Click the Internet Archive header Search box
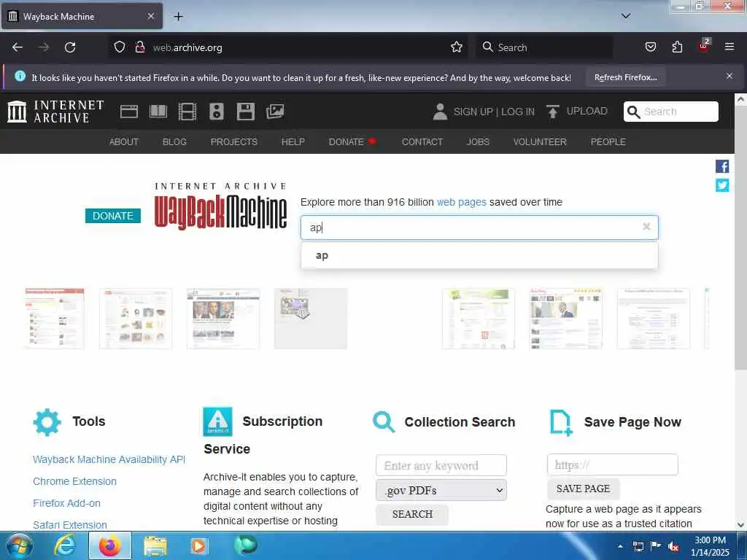This screenshot has height=560, width=747. (x=671, y=112)
